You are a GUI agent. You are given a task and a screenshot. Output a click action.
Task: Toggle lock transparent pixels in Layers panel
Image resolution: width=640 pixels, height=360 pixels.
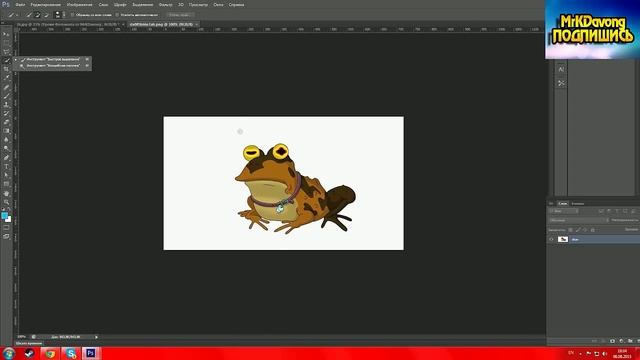pyautogui.click(x=570, y=230)
